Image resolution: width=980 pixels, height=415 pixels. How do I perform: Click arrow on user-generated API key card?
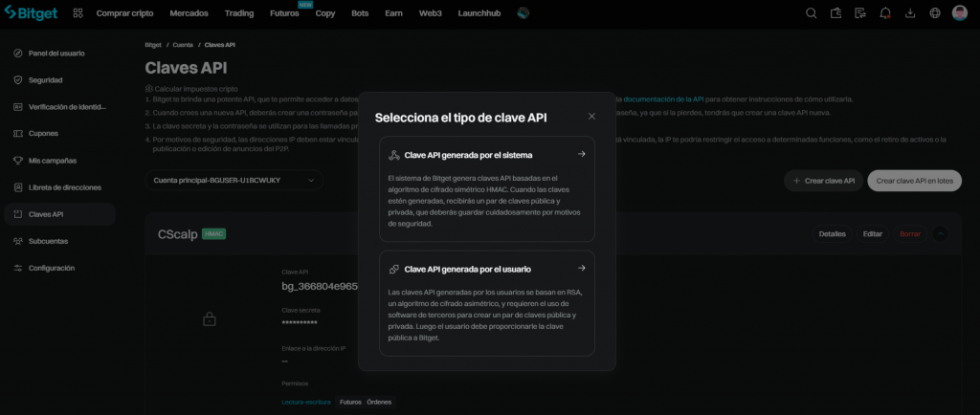coord(581,268)
